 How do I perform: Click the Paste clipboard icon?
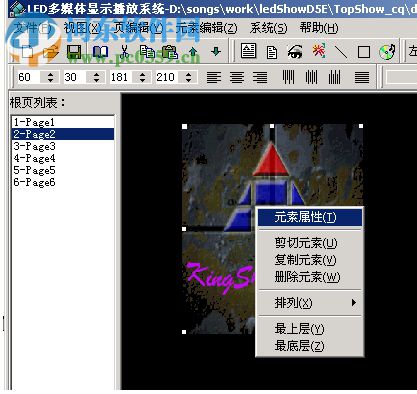(169, 52)
